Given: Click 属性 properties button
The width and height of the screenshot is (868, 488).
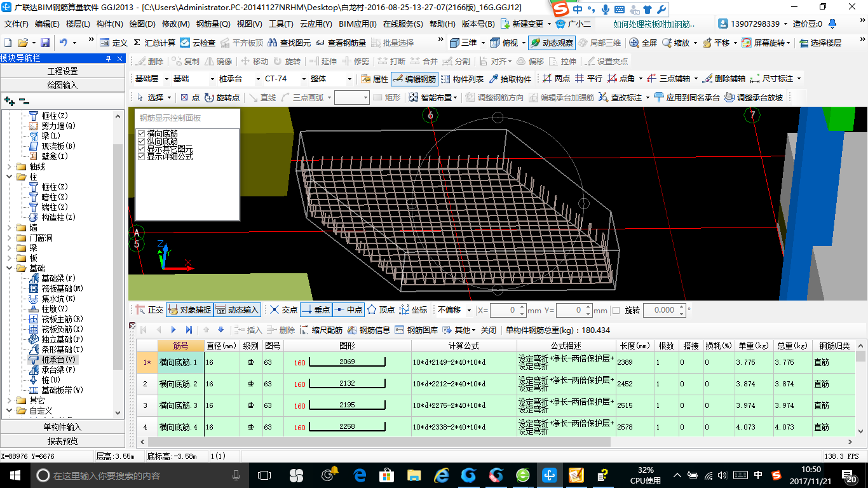Looking at the screenshot, I should 374,79.
